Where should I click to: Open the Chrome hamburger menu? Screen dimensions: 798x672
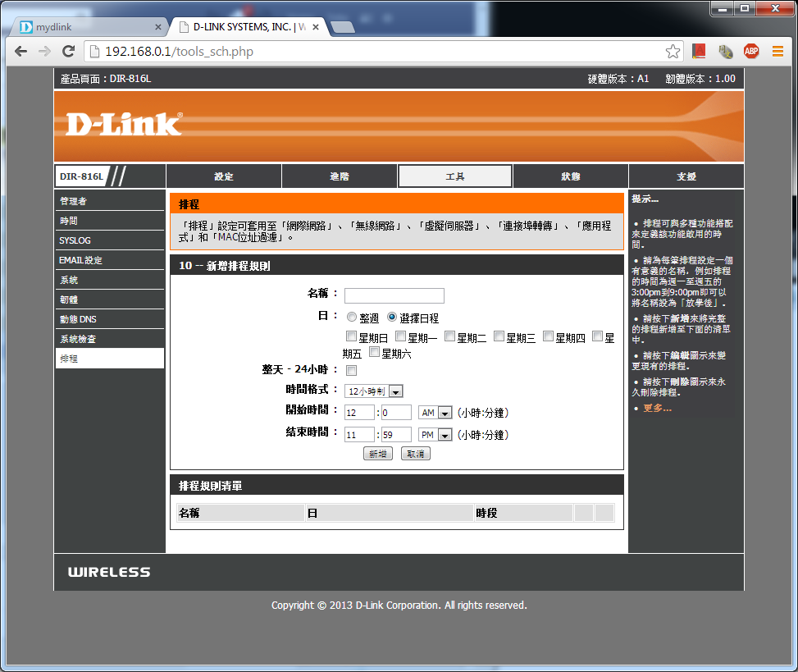coord(777,52)
